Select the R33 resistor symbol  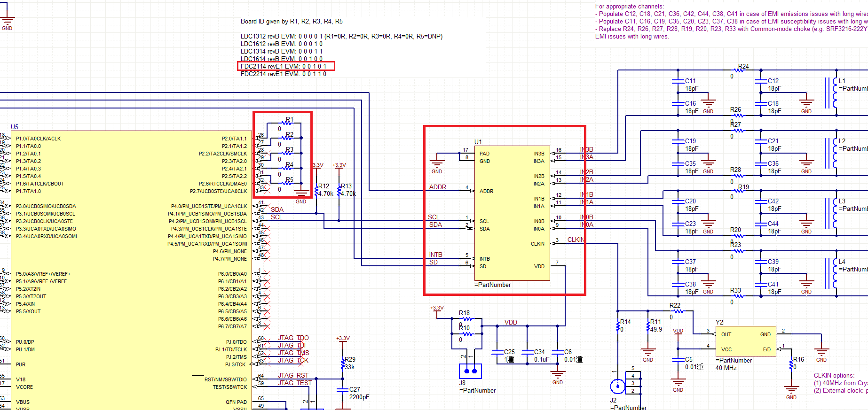pyautogui.click(x=738, y=296)
